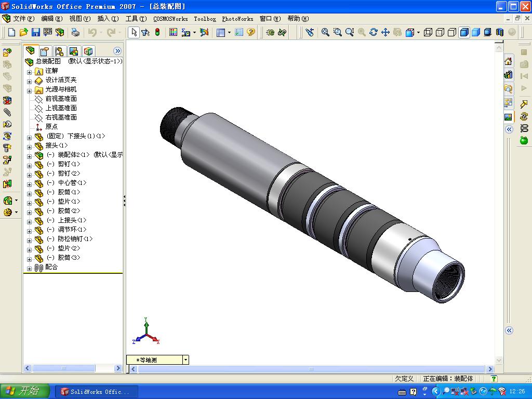This screenshot has width=532, height=399.
Task: Select 原点 origin in tree
Action: tap(51, 127)
